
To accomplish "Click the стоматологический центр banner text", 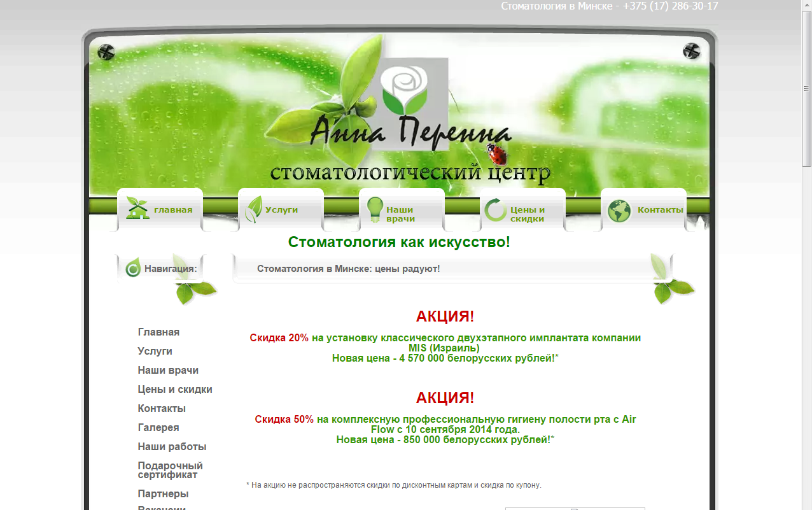I will (410, 173).
